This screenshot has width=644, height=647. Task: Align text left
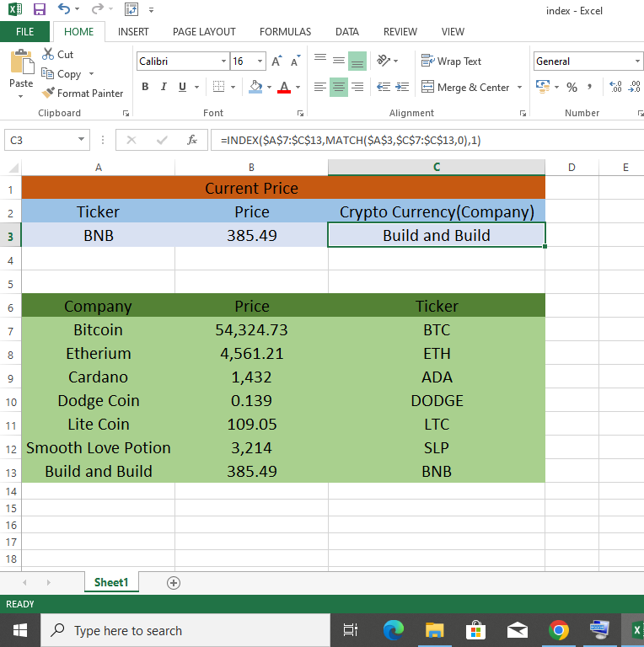click(x=320, y=87)
